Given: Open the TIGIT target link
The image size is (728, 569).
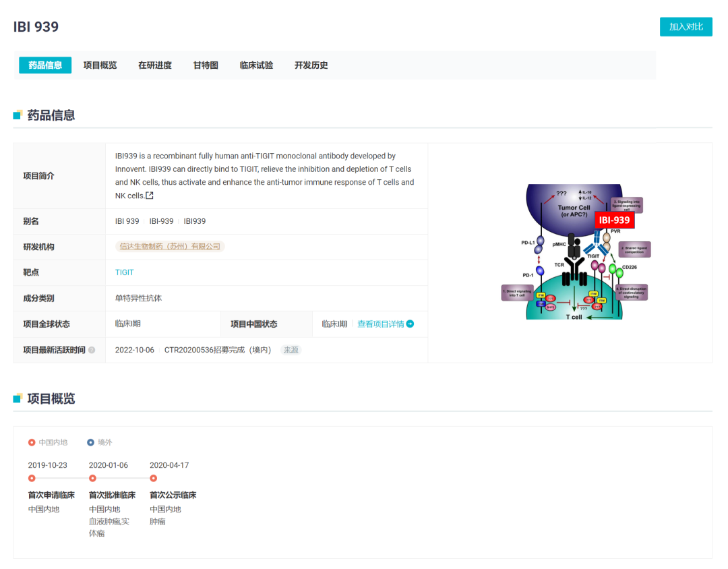Looking at the screenshot, I should (x=125, y=272).
